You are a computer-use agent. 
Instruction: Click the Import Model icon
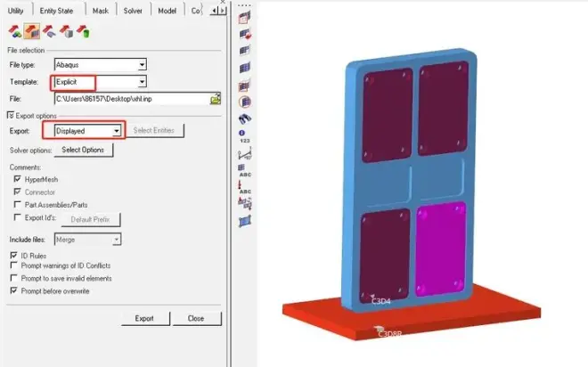[x=13, y=32]
